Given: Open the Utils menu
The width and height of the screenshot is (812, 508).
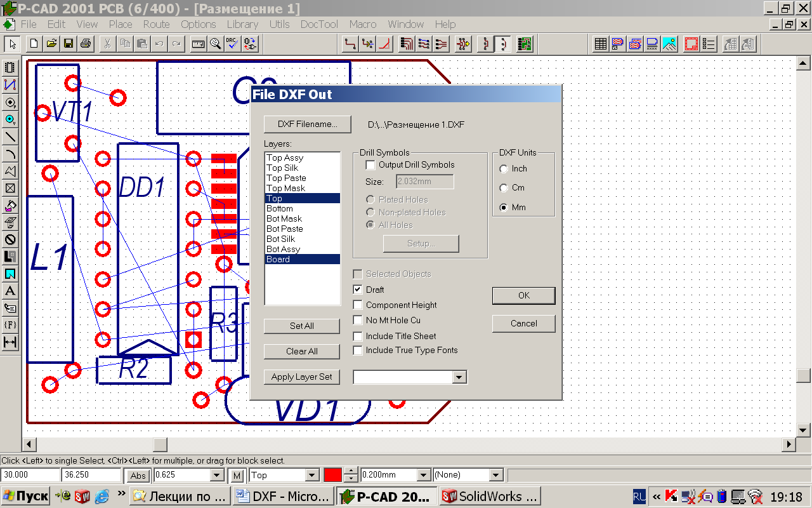Looking at the screenshot, I should 279,24.
